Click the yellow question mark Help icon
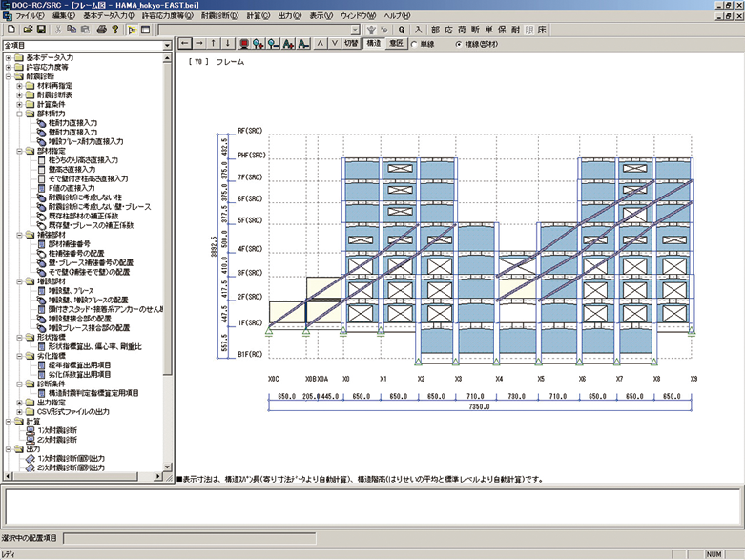The image size is (745, 560). pos(114,30)
